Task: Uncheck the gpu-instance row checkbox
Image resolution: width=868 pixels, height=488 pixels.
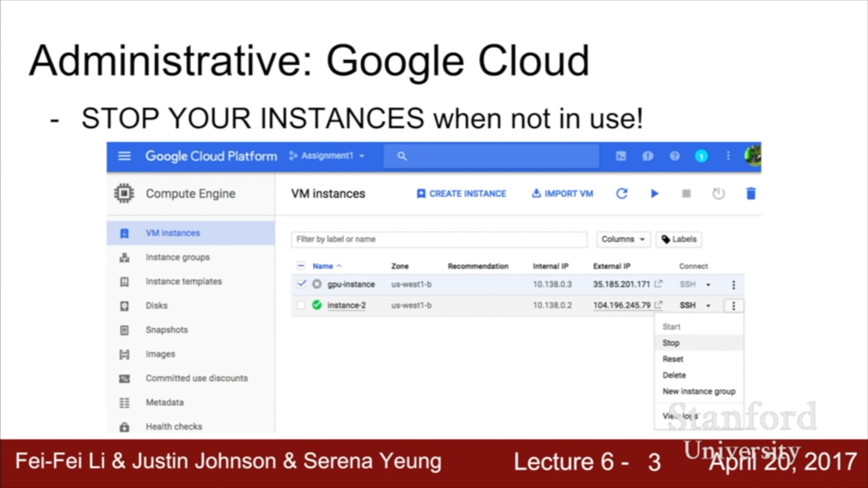Action: click(301, 284)
